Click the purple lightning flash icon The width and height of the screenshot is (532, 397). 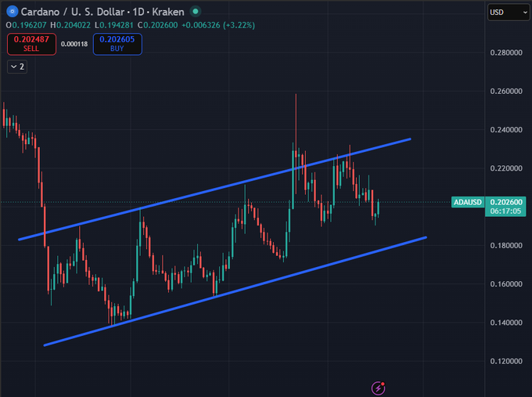[378, 388]
